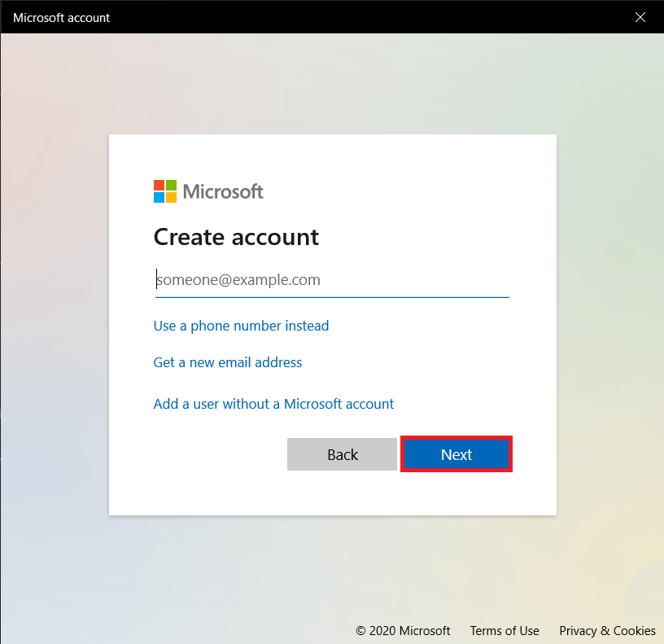Select the red square in the Microsoft logo
The width and height of the screenshot is (664, 644).
(x=159, y=184)
